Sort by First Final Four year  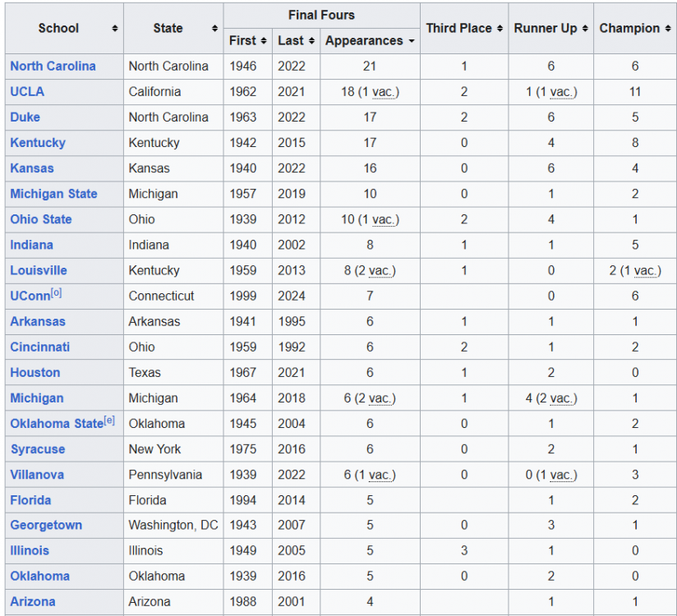pos(264,41)
